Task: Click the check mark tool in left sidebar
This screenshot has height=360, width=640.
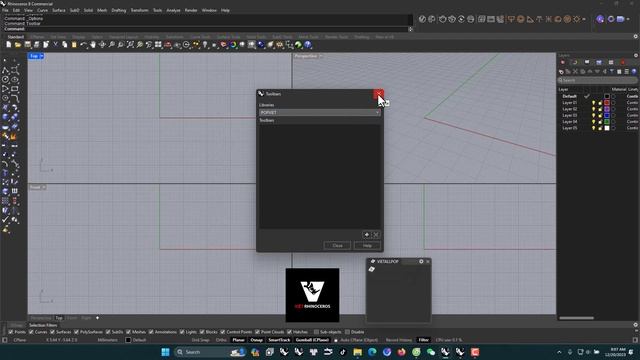Action: click(x=5, y=219)
